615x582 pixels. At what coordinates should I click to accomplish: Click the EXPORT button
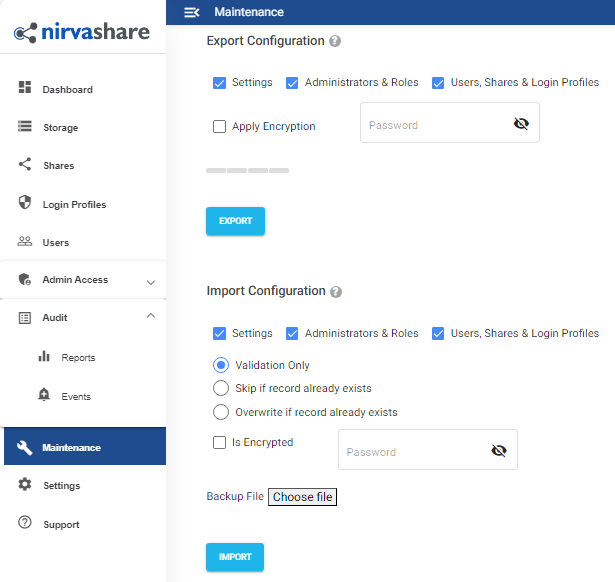pyautogui.click(x=235, y=221)
